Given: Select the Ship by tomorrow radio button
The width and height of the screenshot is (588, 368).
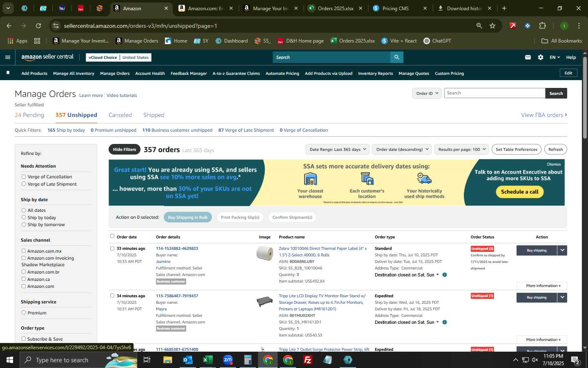Looking at the screenshot, I should [24, 224].
